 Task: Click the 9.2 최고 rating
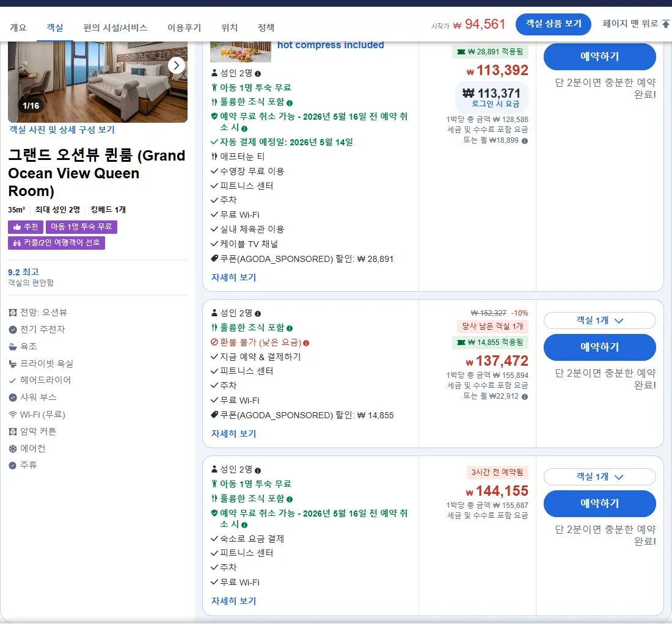click(24, 272)
